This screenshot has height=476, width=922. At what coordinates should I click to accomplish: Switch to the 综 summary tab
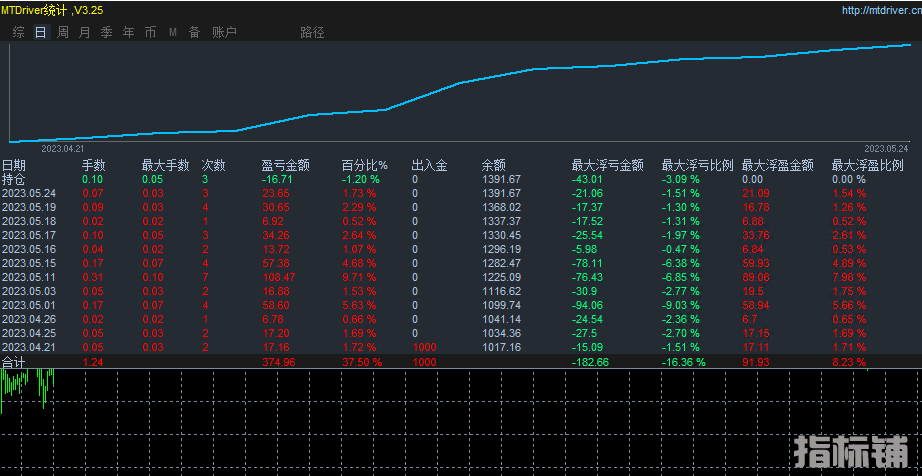[19, 32]
